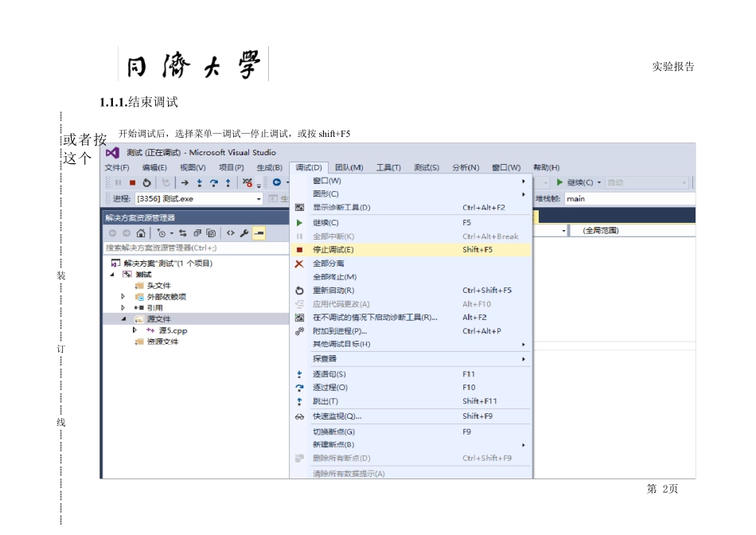Open the 图形(C) submenu

coord(411,194)
